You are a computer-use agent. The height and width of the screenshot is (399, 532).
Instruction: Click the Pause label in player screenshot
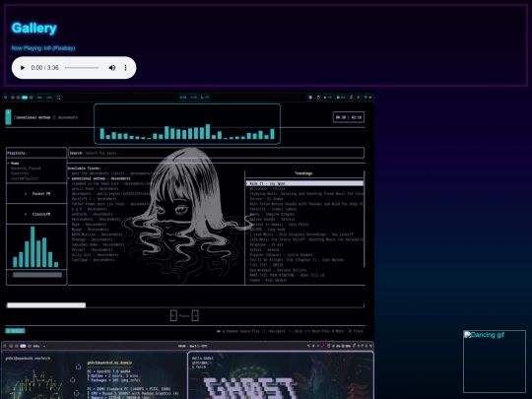click(184, 316)
